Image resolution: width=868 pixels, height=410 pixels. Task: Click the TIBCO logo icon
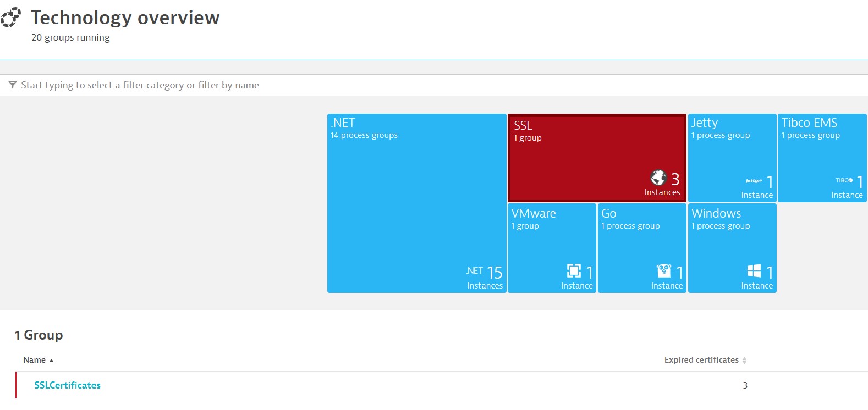[844, 180]
